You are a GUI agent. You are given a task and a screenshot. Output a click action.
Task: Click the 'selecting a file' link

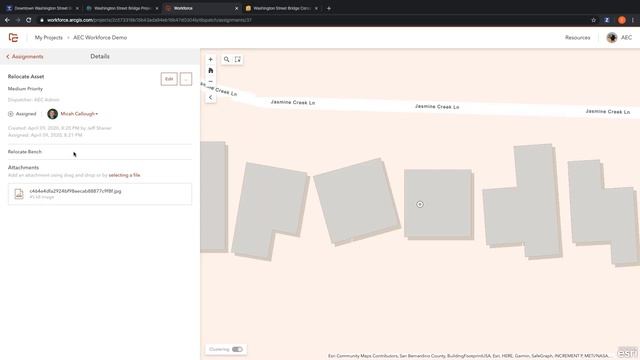point(124,175)
